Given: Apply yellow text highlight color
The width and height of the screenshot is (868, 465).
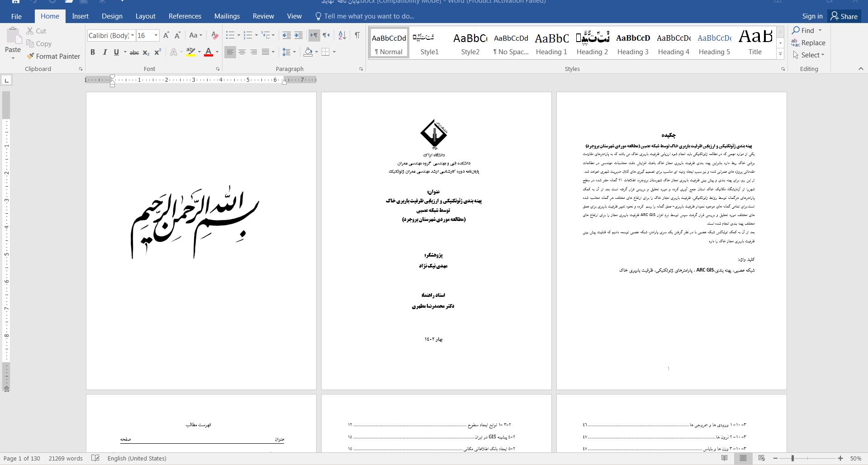Looking at the screenshot, I should [191, 52].
